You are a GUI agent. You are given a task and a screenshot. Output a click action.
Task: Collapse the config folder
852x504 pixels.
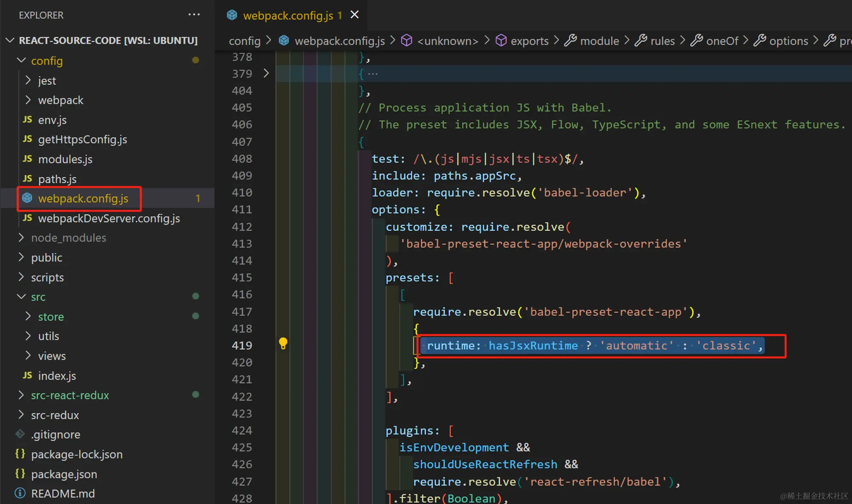click(21, 60)
